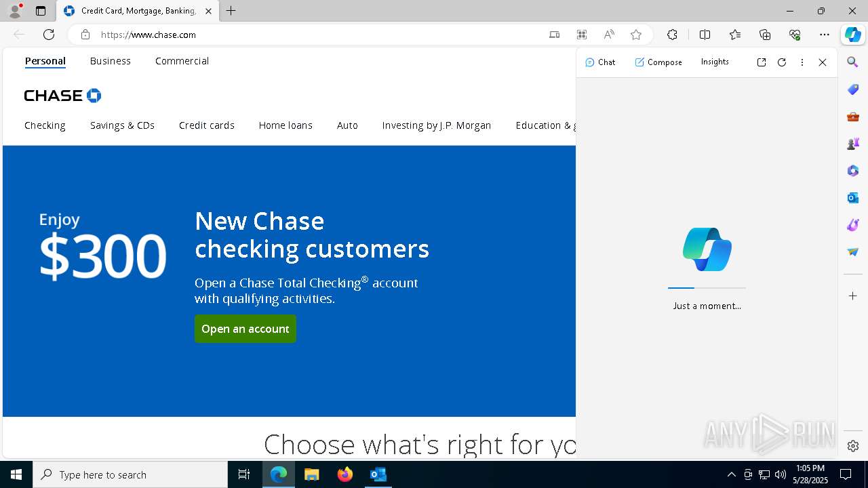Select the Personal tab on Chase
Viewport: 868px width, 488px height.
click(45, 61)
